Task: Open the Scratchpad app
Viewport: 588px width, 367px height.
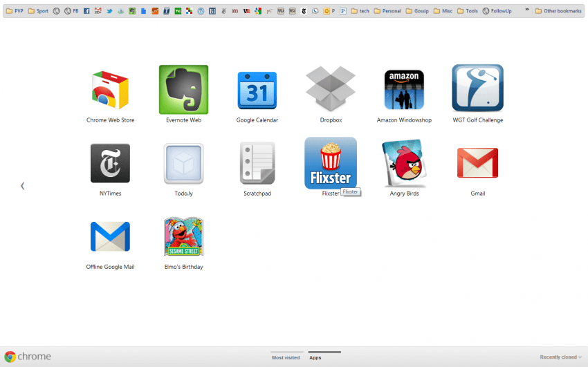Action: (257, 163)
